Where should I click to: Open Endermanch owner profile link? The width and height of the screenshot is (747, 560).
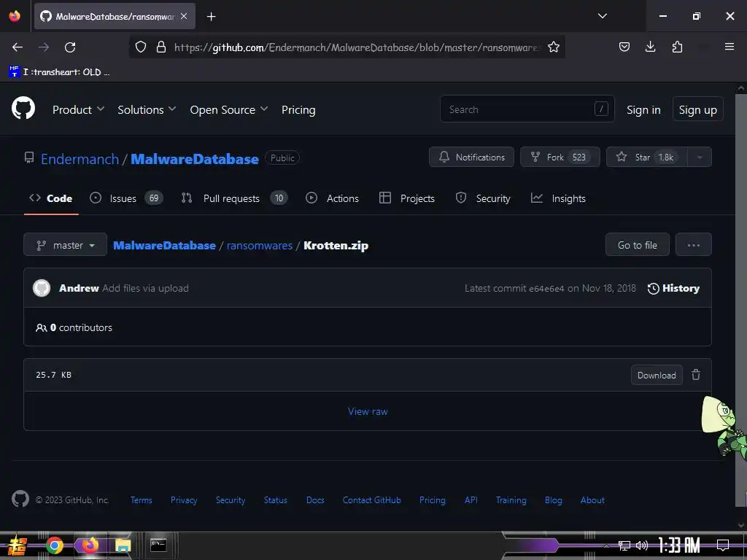[x=80, y=159]
